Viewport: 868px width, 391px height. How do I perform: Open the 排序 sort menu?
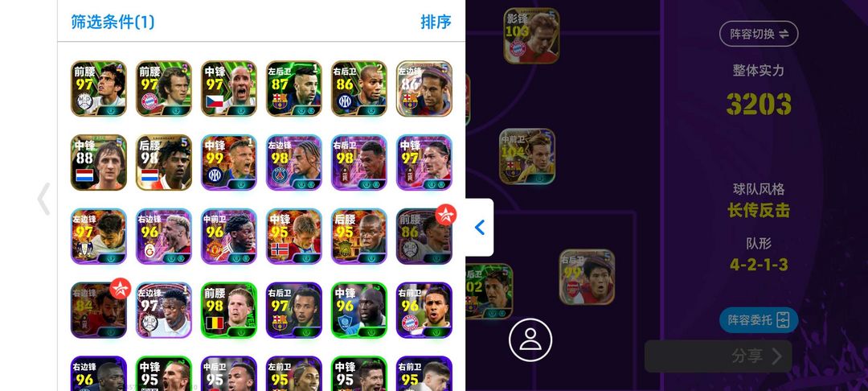(436, 22)
